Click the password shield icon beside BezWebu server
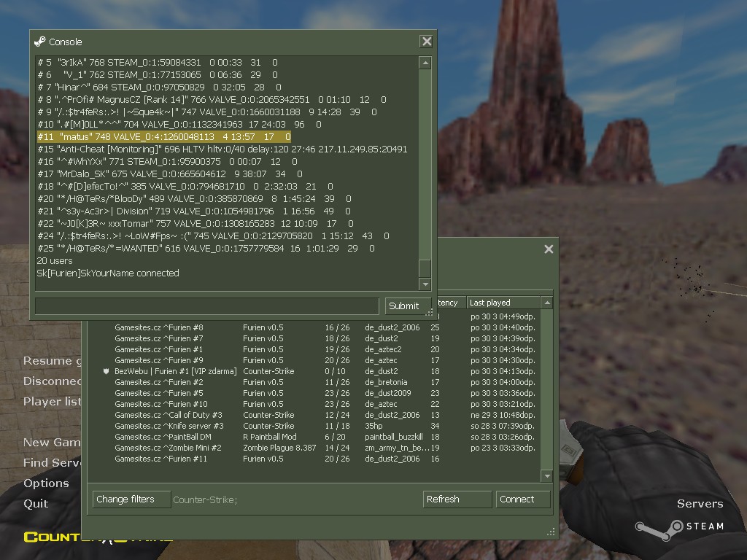This screenshot has width=747, height=560. point(106,371)
